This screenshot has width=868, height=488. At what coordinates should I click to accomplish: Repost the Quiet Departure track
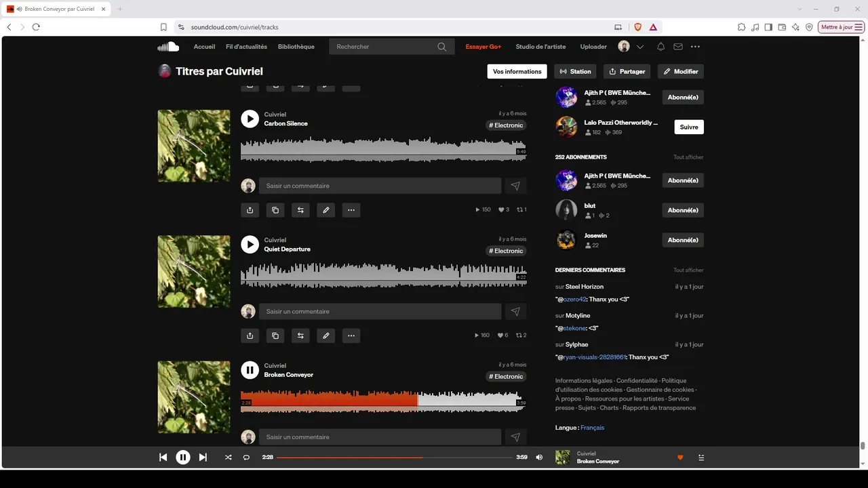tap(300, 335)
